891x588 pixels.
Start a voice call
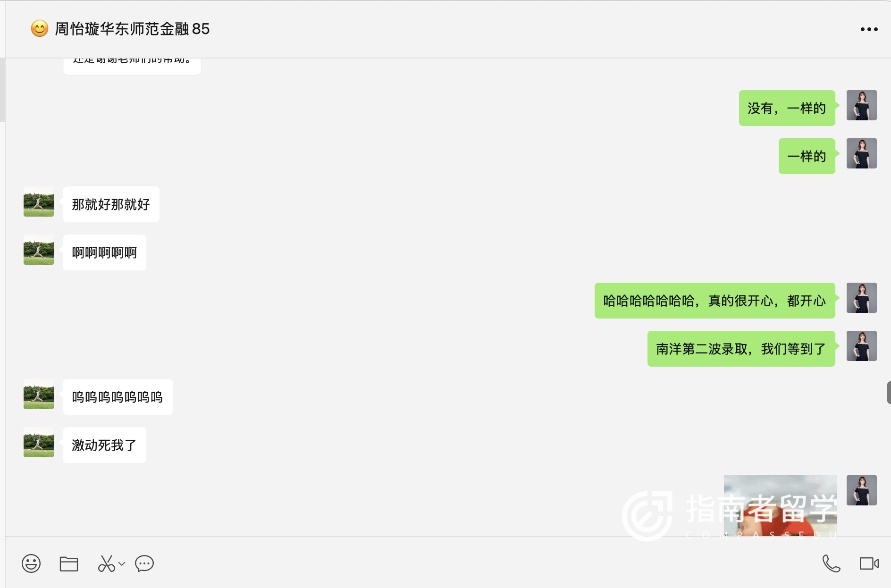(831, 563)
